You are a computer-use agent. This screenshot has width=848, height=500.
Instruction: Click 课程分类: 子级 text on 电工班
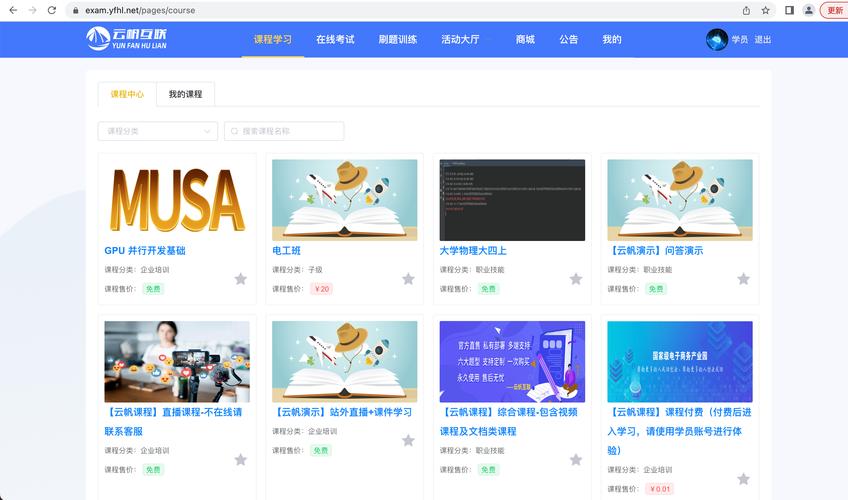click(x=297, y=270)
